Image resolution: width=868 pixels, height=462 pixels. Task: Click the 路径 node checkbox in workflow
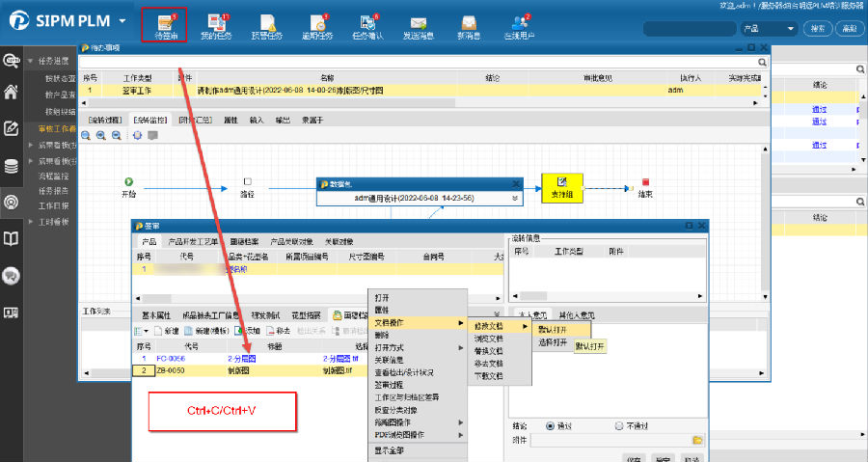click(x=247, y=180)
